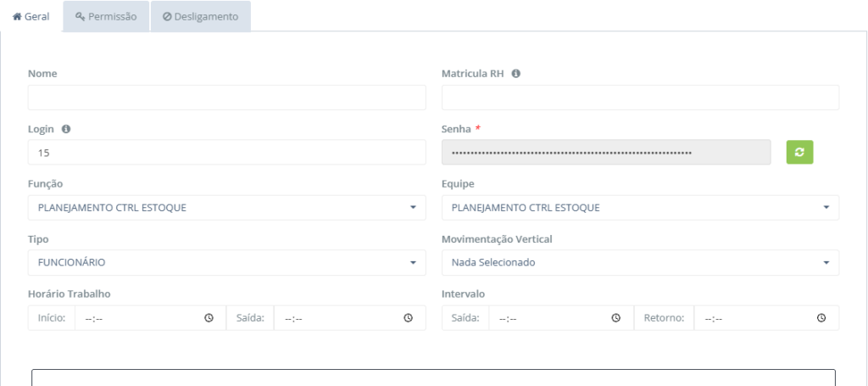The width and height of the screenshot is (868, 386).
Task: Select the Geral tab
Action: pos(31,16)
